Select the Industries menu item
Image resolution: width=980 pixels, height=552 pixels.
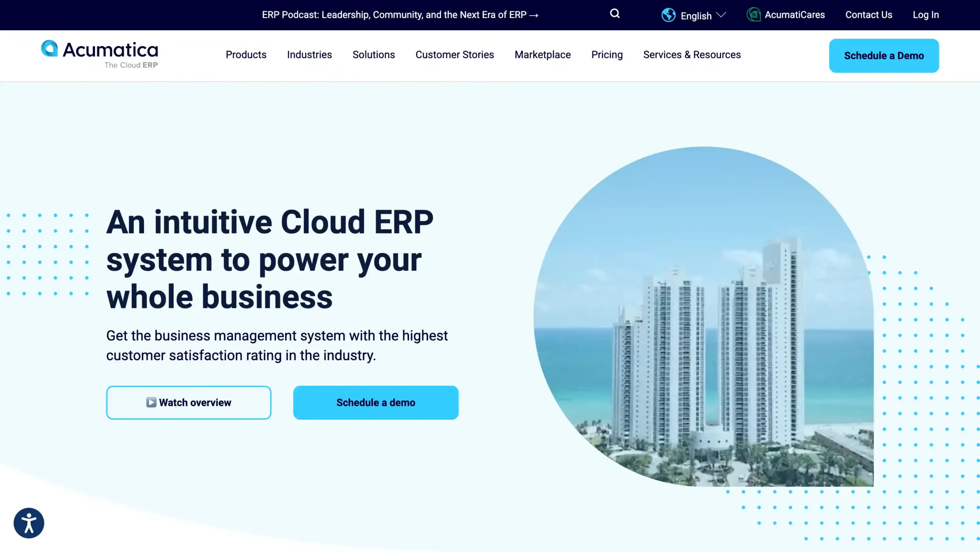[309, 55]
